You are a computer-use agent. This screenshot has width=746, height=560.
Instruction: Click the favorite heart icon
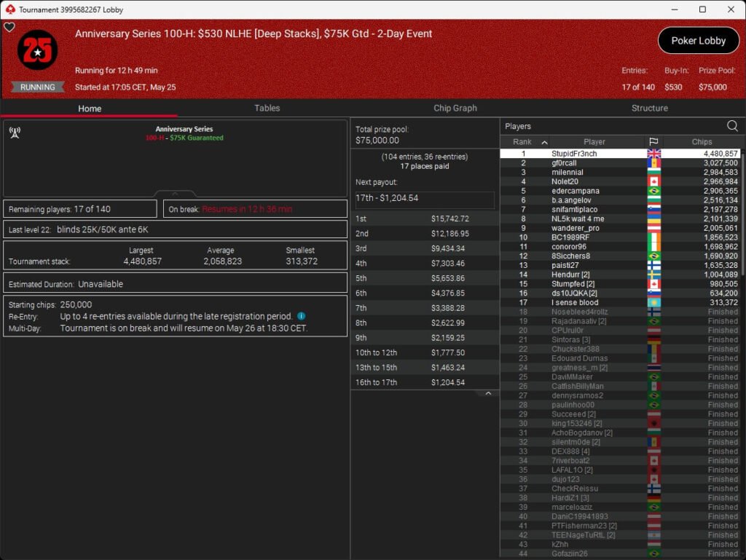[x=9, y=27]
